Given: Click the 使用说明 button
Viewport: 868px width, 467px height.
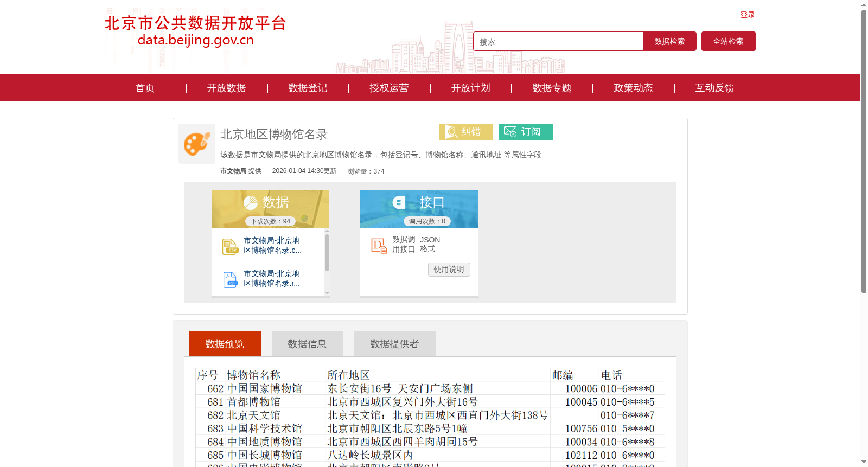Looking at the screenshot, I should tap(449, 270).
